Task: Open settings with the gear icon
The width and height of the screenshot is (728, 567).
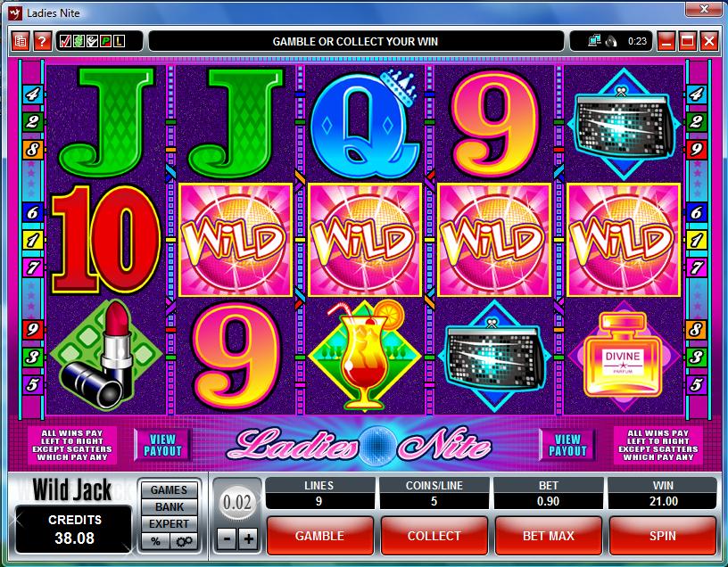Action: [185, 541]
